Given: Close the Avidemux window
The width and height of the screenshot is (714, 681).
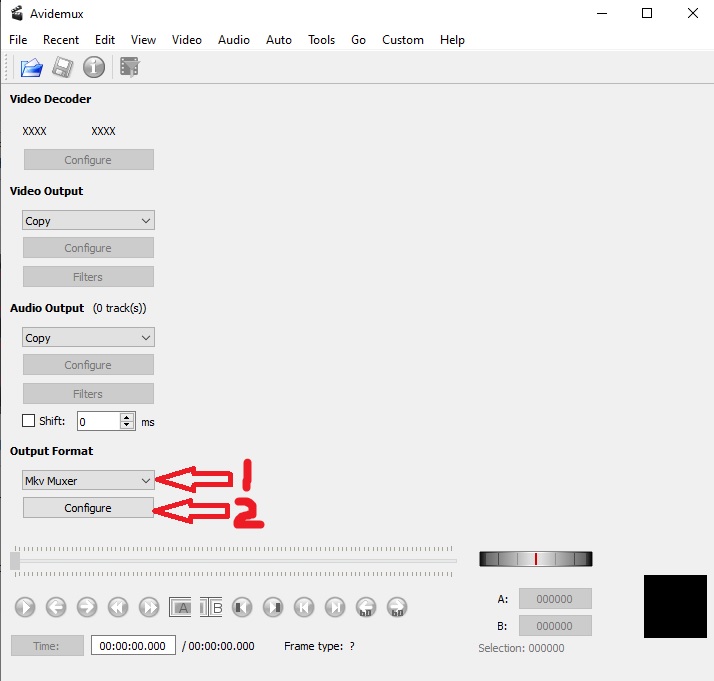Looking at the screenshot, I should point(693,13).
